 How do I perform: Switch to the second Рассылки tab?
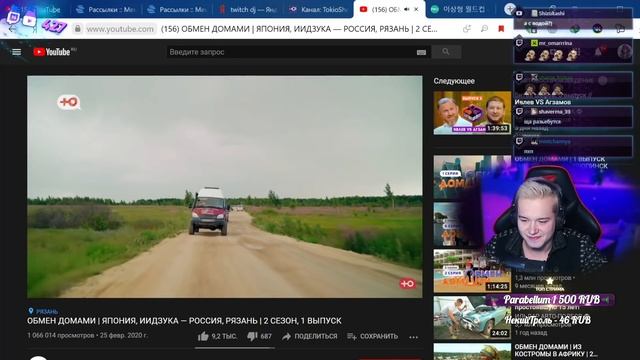point(177,9)
